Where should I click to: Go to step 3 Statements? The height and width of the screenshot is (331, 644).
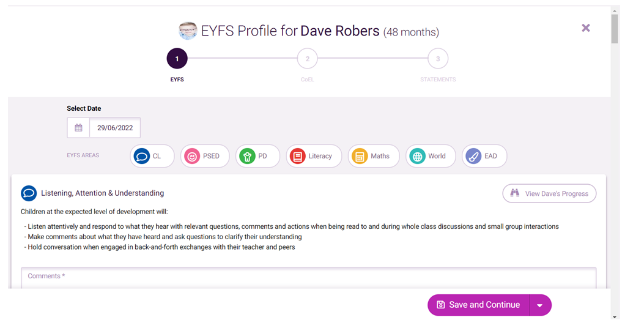click(438, 59)
